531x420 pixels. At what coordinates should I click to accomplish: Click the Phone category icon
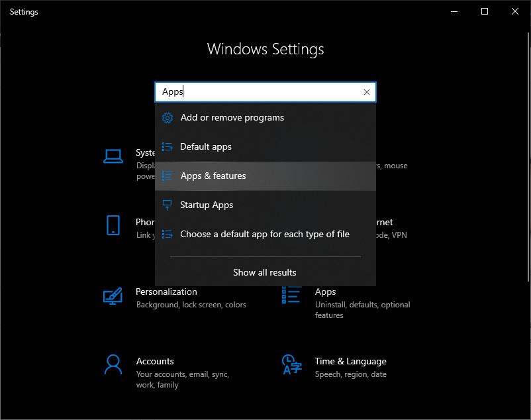(x=113, y=225)
